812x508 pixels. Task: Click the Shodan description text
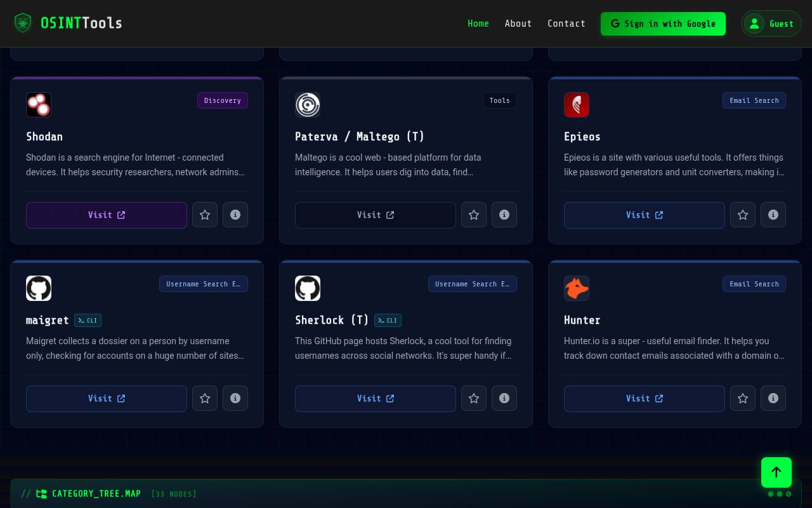tap(137, 164)
